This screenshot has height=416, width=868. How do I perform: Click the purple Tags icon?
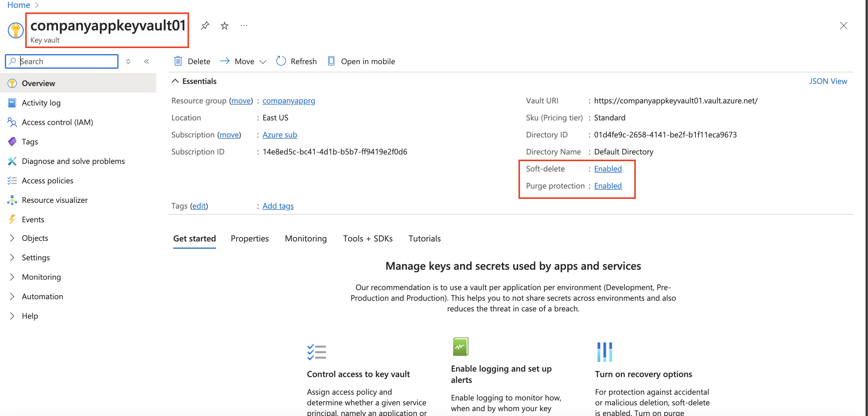12,142
